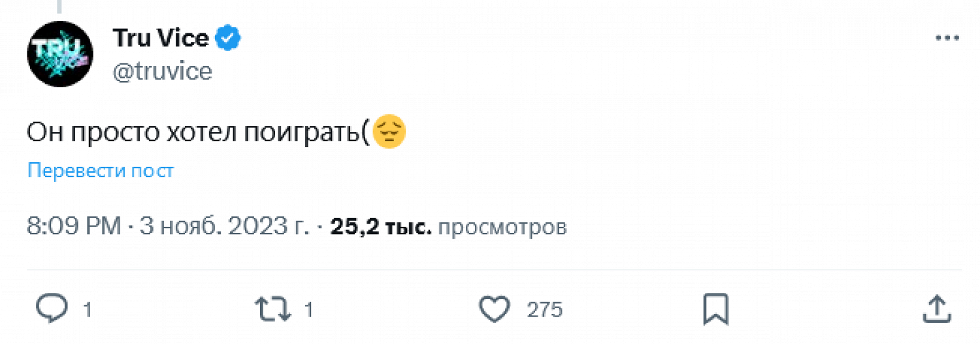Open the Tru Vice display name link
Viewport: 980px width, 344px height.
pos(161,39)
